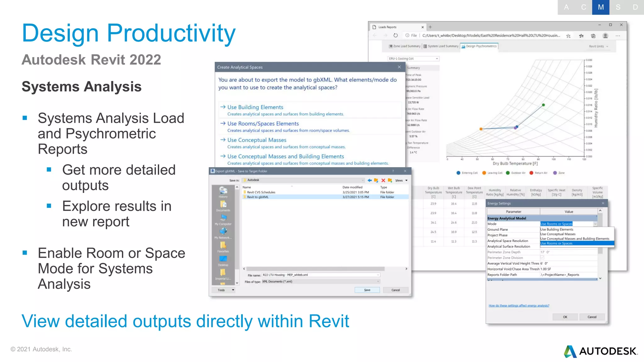Open Documents location in Export gbXML sidebar

(223, 206)
